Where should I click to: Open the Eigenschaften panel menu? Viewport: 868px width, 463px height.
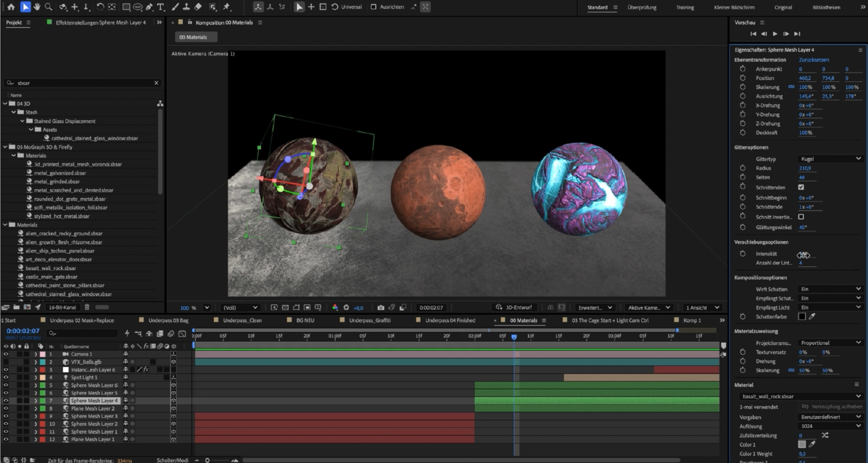[860, 50]
